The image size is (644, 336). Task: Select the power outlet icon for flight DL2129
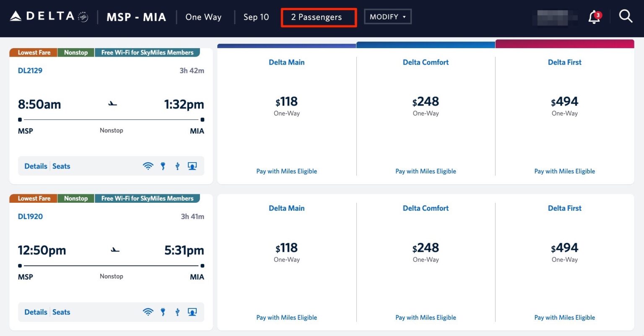pos(163,166)
